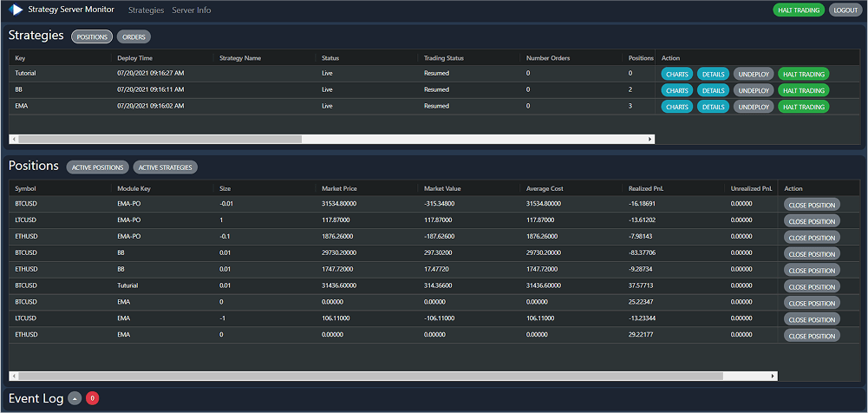Click right arrow of Positions table scrollbar
The height and width of the screenshot is (413, 868).
[772, 376]
